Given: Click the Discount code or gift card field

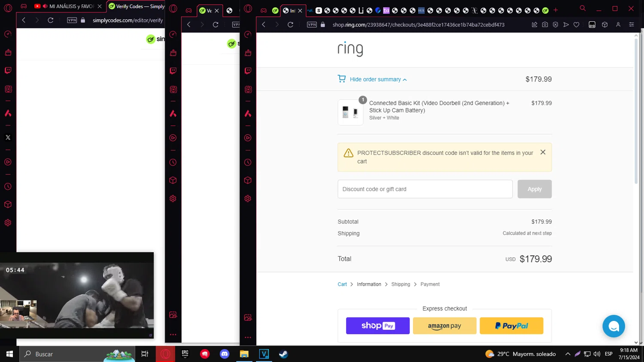Looking at the screenshot, I should coord(425,189).
